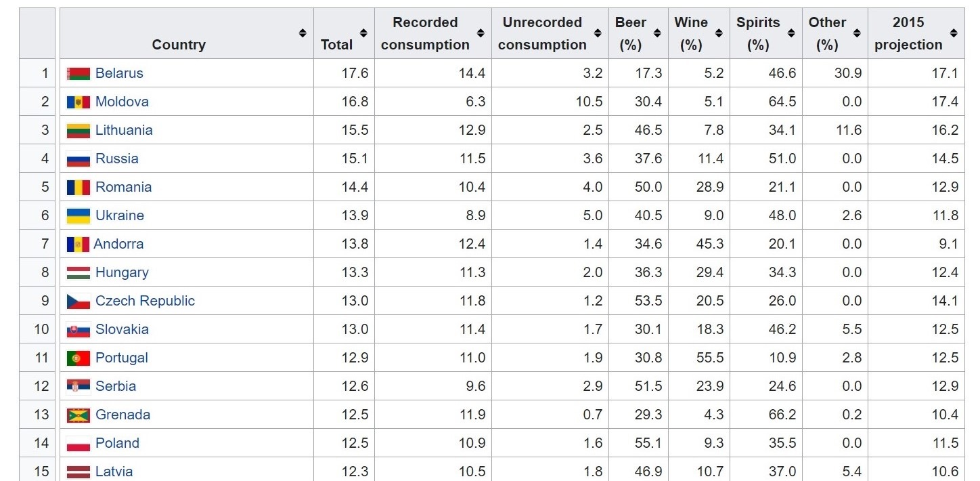This screenshot has width=980, height=481.
Task: Click Spirits (%) column header text
Action: point(758,33)
